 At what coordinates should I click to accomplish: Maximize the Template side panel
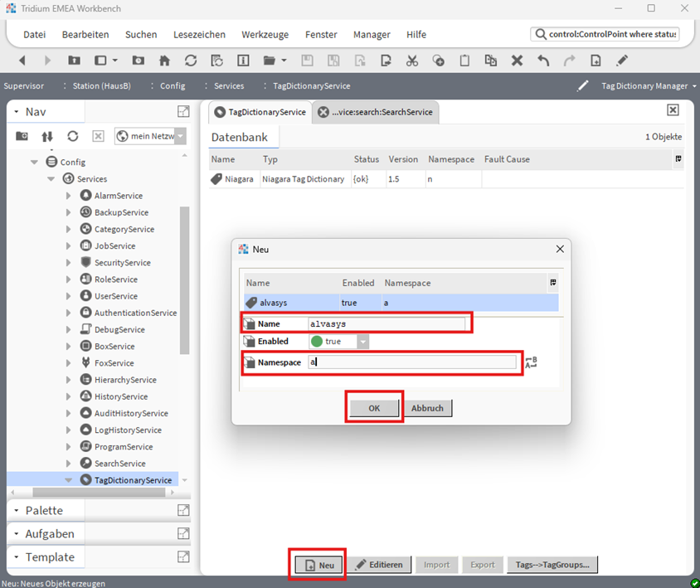coord(183,556)
